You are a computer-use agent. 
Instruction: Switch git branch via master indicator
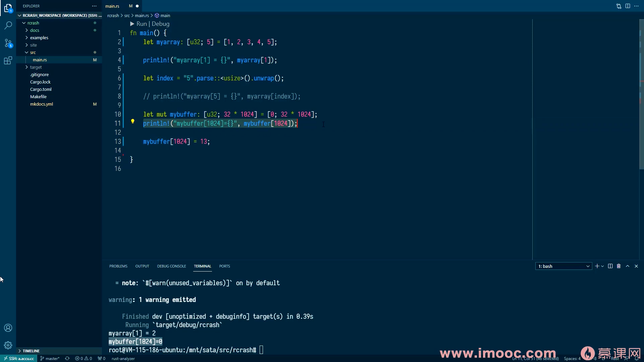pos(50,358)
